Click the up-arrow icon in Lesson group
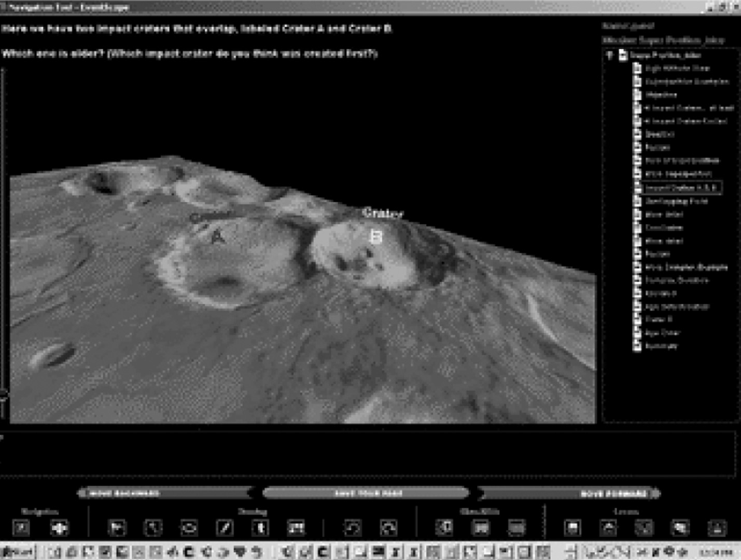Screen dimensions: 741x560 point(608,528)
